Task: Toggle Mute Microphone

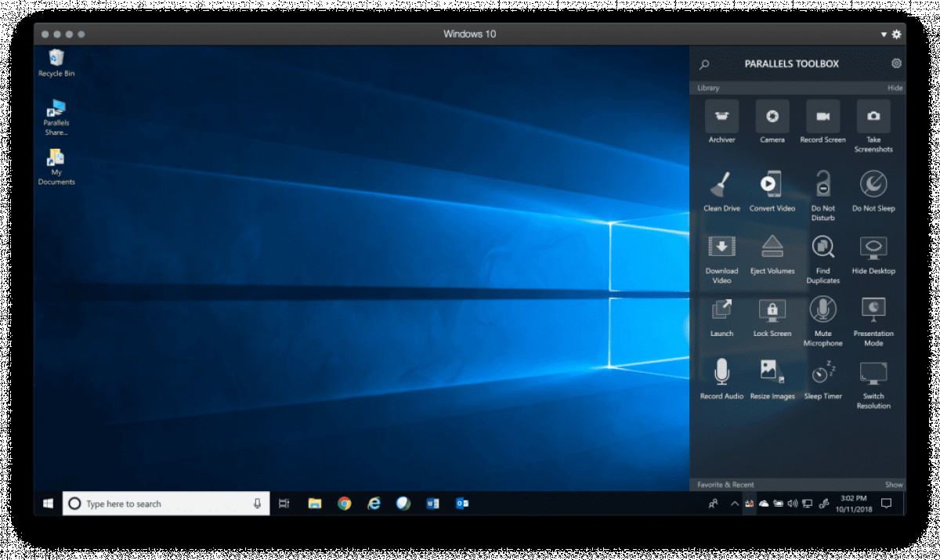Action: (x=822, y=310)
